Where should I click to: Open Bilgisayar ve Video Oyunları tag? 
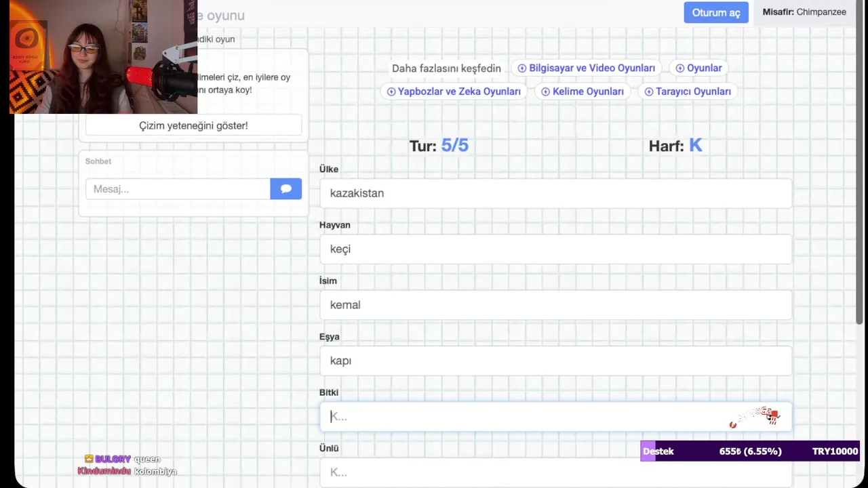coord(587,68)
